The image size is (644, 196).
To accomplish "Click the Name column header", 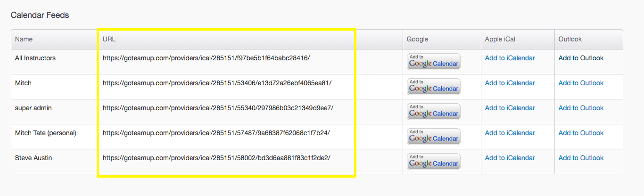I will (x=24, y=39).
